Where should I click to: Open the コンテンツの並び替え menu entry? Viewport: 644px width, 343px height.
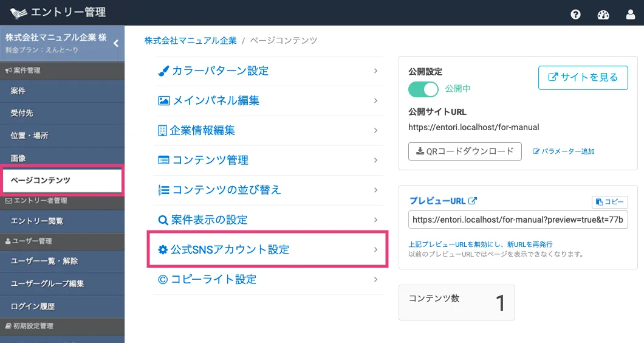point(269,190)
